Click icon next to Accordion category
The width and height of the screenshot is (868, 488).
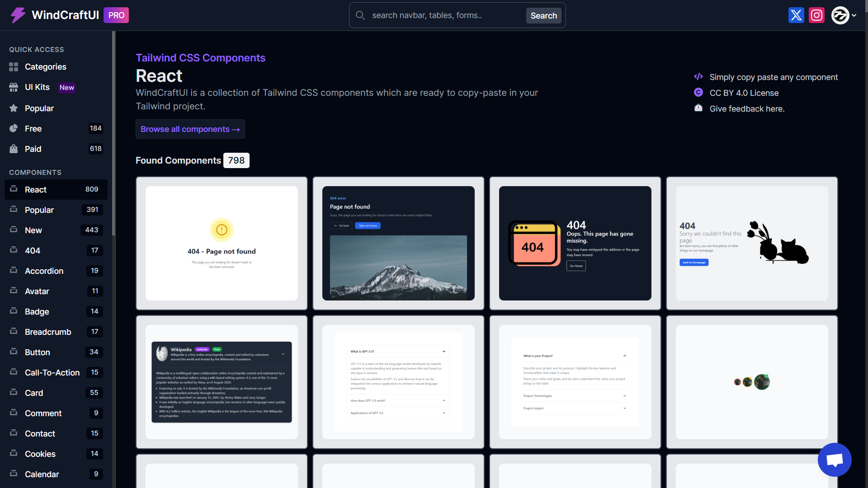coord(14,270)
